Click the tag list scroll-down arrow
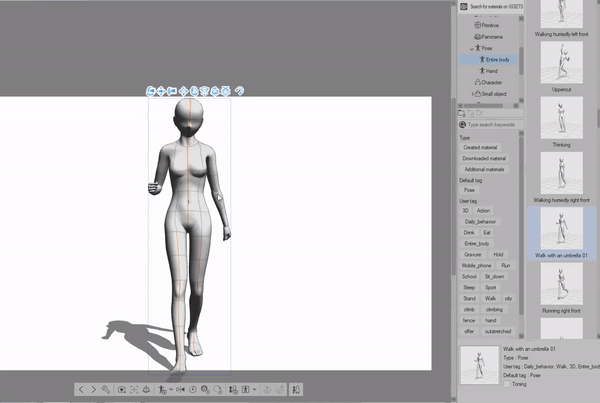The width and height of the screenshot is (600, 403). 521,336
